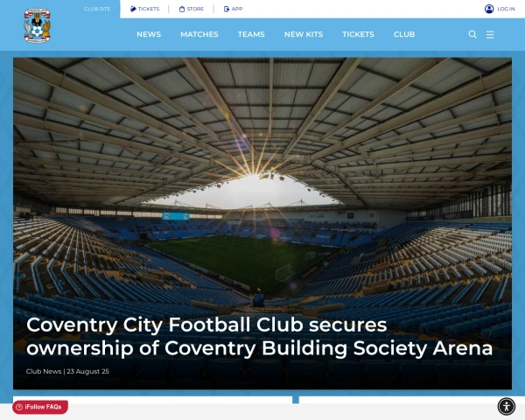Click the Coventry City club crest logo

tap(37, 25)
